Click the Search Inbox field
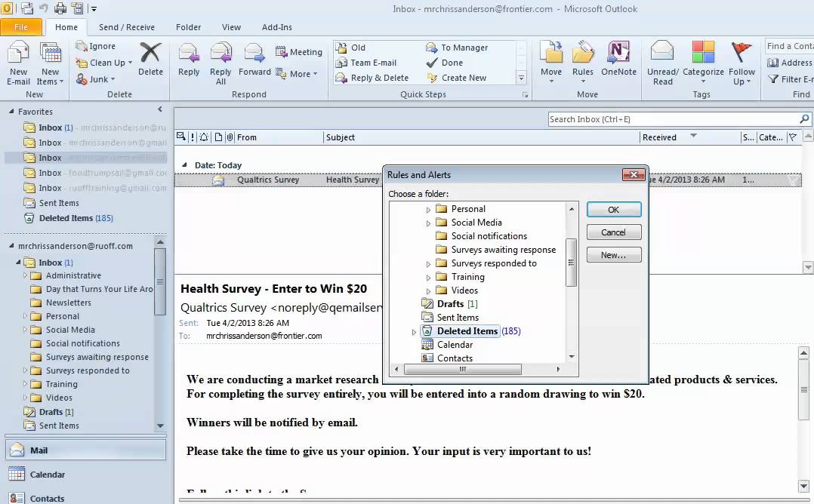The height and width of the screenshot is (504, 814). [x=674, y=119]
